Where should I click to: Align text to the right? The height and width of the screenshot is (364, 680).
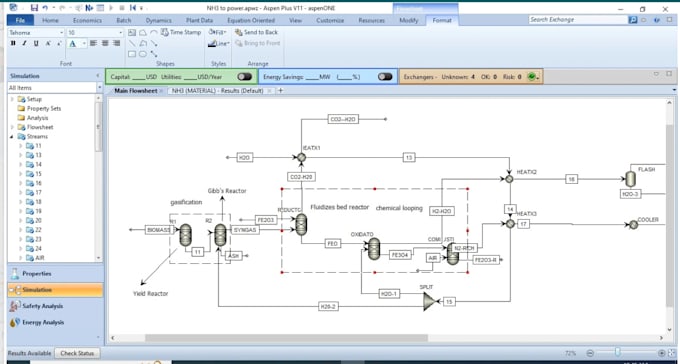tap(116, 43)
